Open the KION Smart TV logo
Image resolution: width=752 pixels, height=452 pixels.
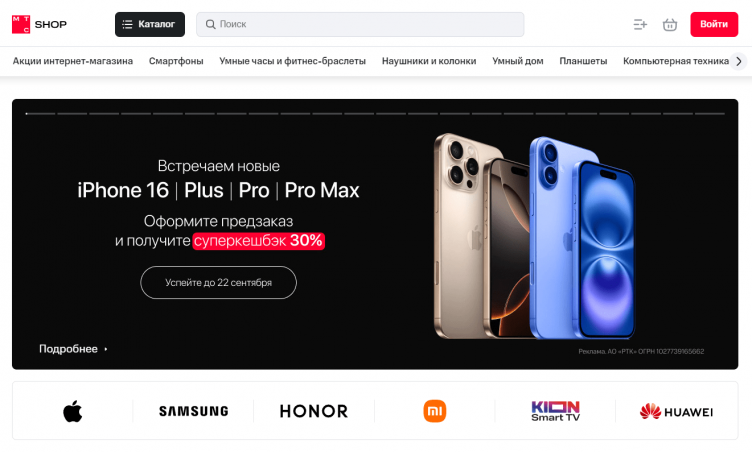point(555,411)
